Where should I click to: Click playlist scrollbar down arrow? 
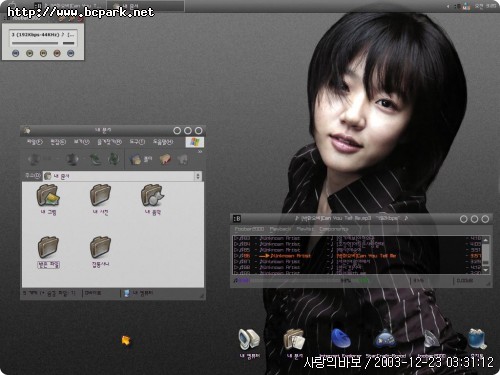(486, 270)
